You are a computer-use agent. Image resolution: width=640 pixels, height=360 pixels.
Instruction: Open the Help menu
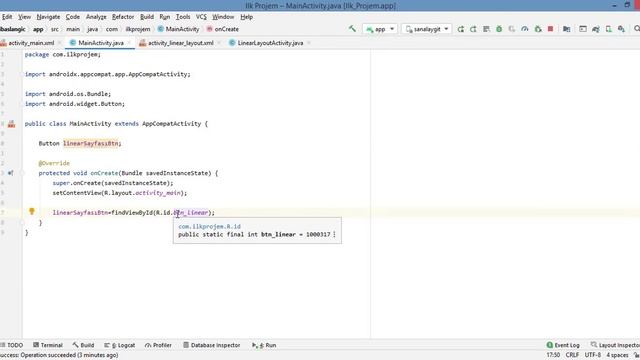247,17
